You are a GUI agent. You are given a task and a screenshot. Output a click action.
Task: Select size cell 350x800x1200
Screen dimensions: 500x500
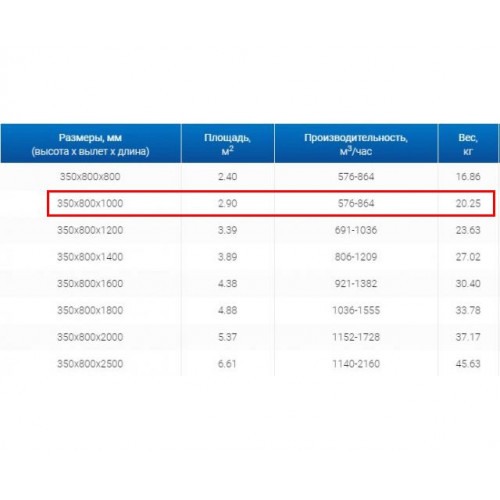click(90, 230)
